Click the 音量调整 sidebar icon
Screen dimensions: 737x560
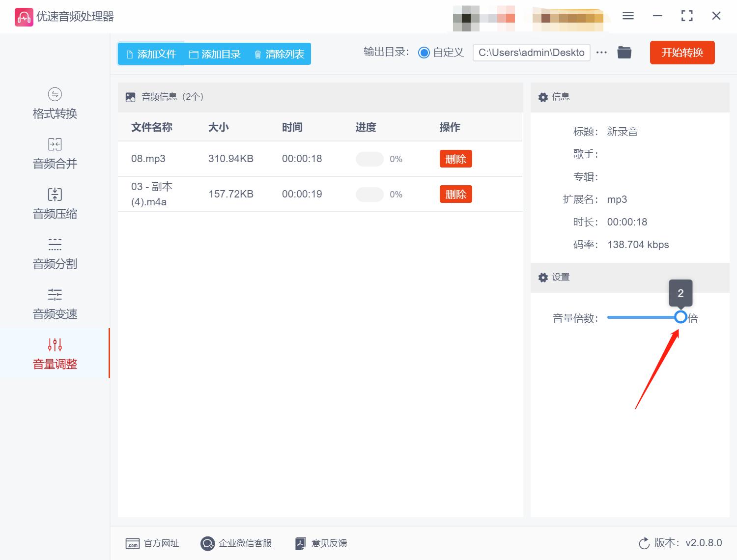click(x=54, y=354)
